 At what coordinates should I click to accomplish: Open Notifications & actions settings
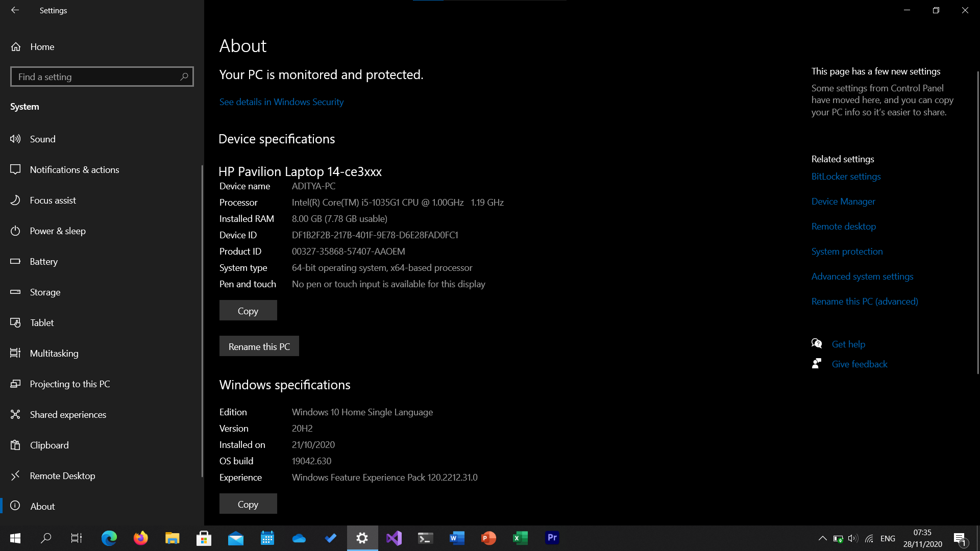pyautogui.click(x=102, y=169)
